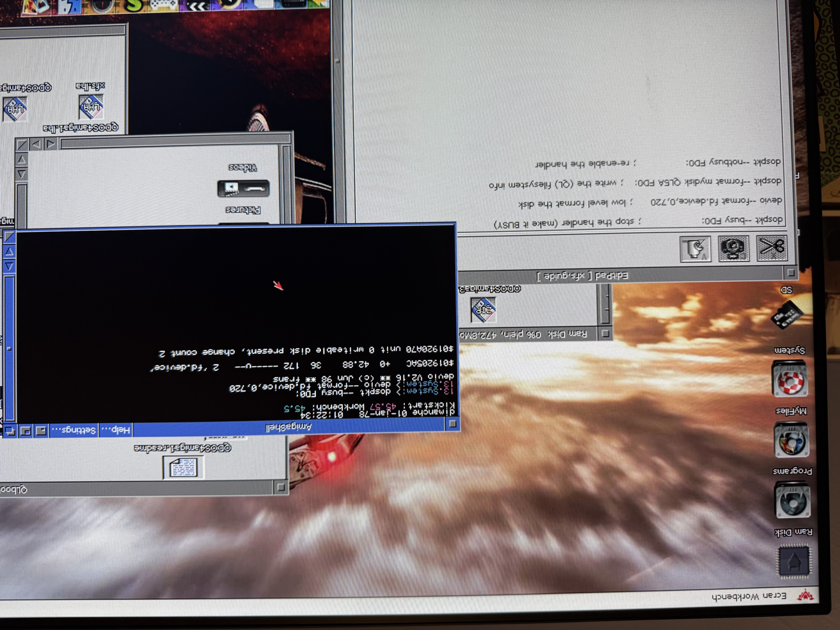Open the Videos drawer icon
The image size is (840, 630).
coord(243,189)
